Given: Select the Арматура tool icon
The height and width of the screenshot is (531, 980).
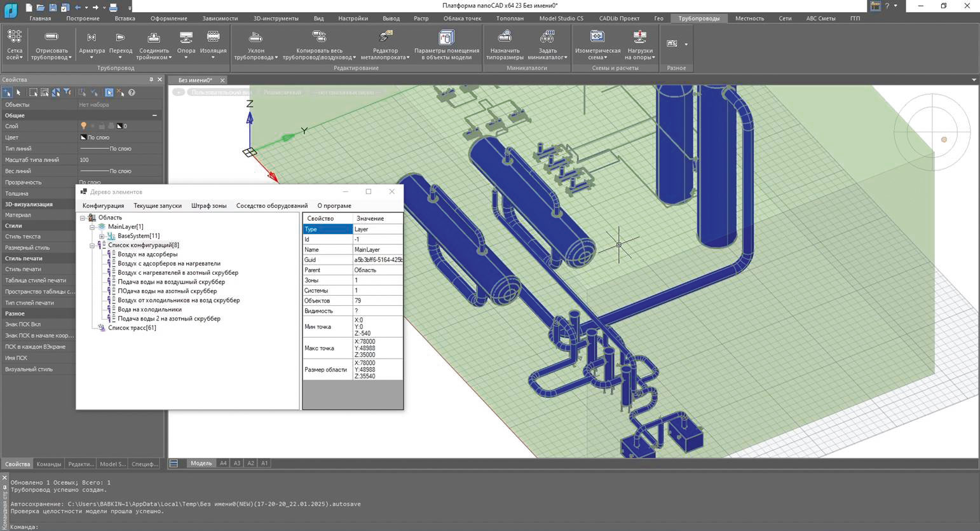Looking at the screenshot, I should click(x=92, y=44).
